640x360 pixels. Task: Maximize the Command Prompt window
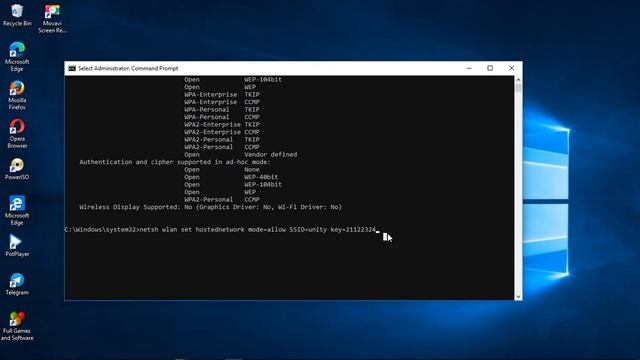490,68
